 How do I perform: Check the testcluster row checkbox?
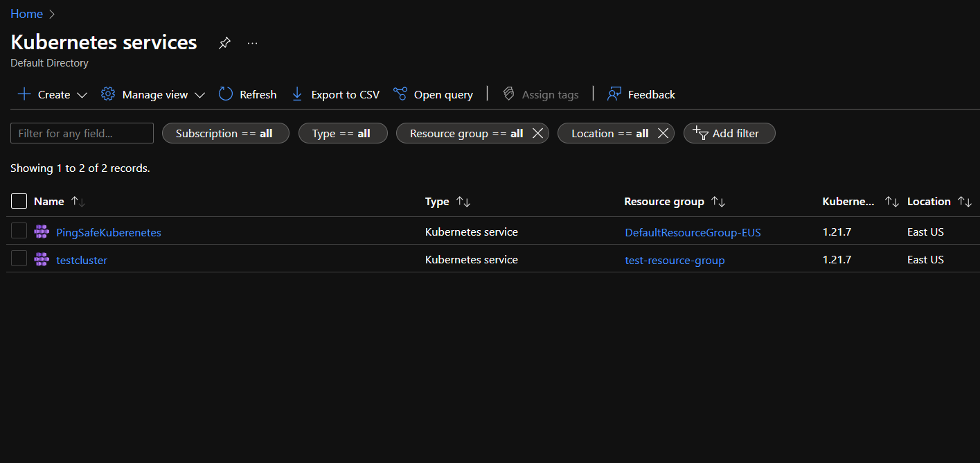19,259
